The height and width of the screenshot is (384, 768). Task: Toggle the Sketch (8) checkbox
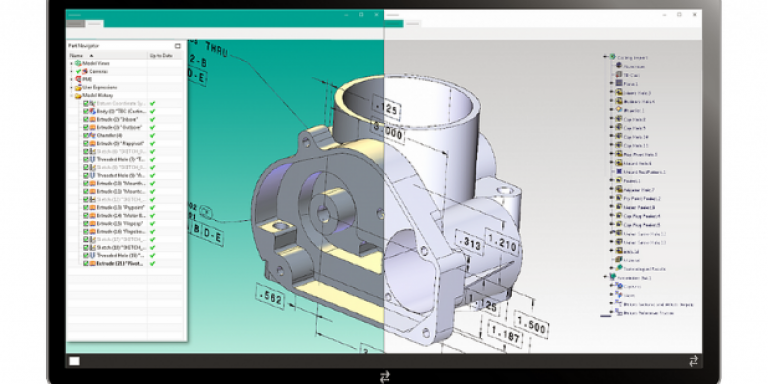[x=85, y=167]
